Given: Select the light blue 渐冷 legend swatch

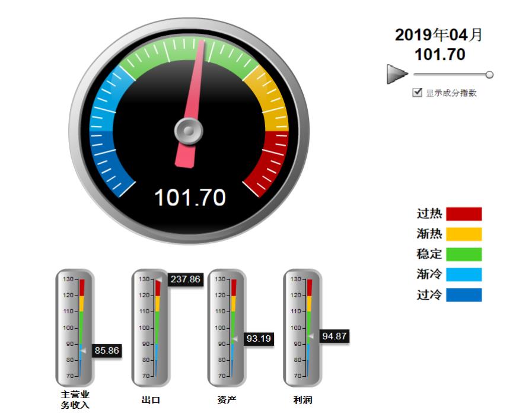Looking at the screenshot, I should [x=464, y=274].
